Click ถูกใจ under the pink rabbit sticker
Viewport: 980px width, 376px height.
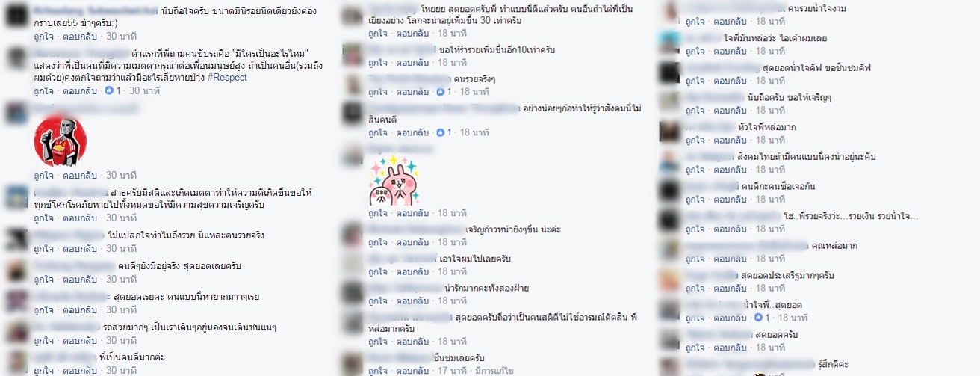pos(378,213)
